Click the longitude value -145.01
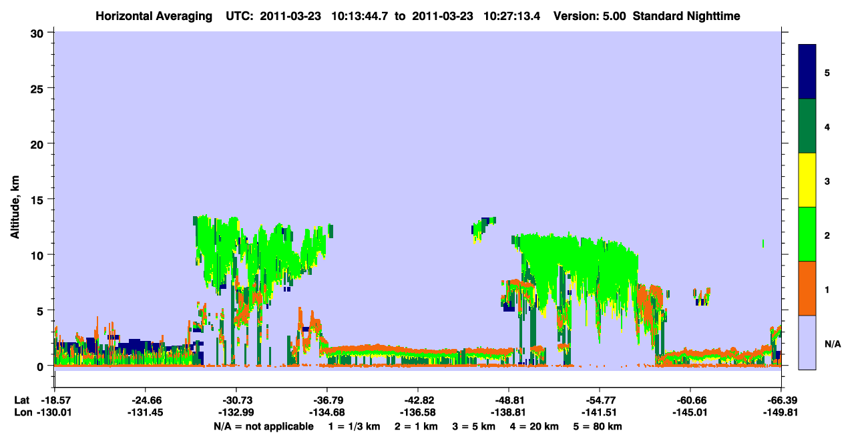 pos(690,412)
